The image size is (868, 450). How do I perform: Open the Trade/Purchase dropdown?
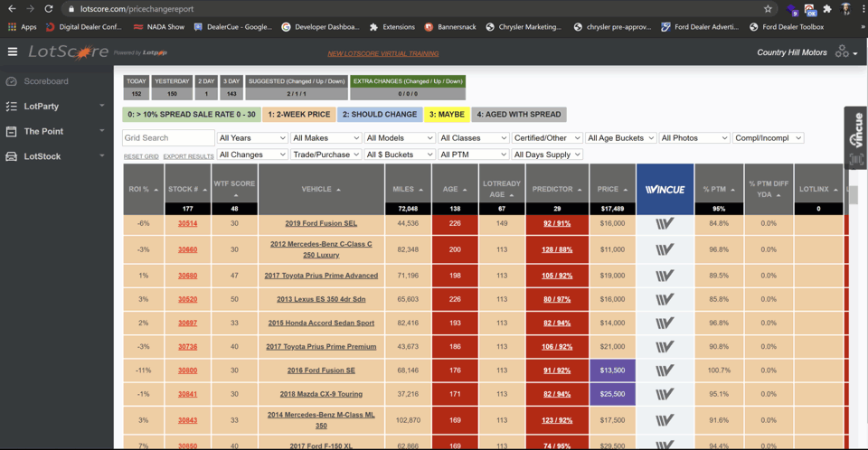tap(326, 155)
